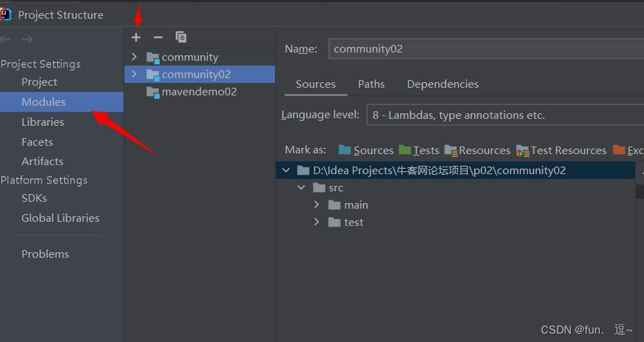644x342 pixels.
Task: Open Global Libraries in the sidebar
Action: click(x=60, y=218)
